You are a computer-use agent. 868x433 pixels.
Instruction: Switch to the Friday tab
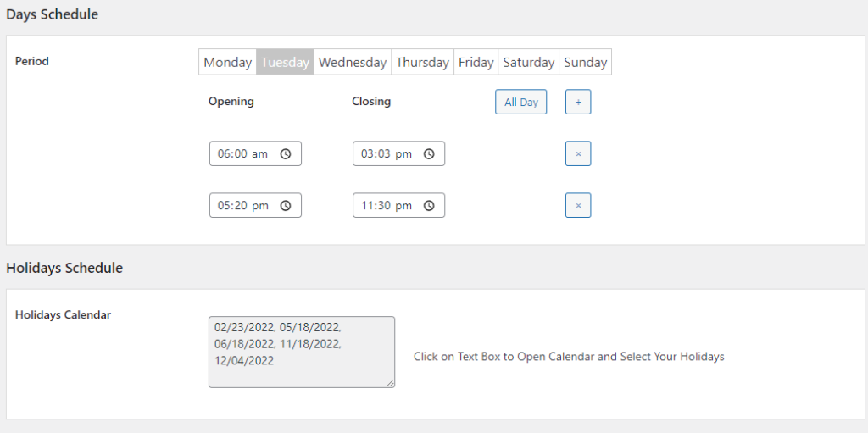tap(476, 62)
